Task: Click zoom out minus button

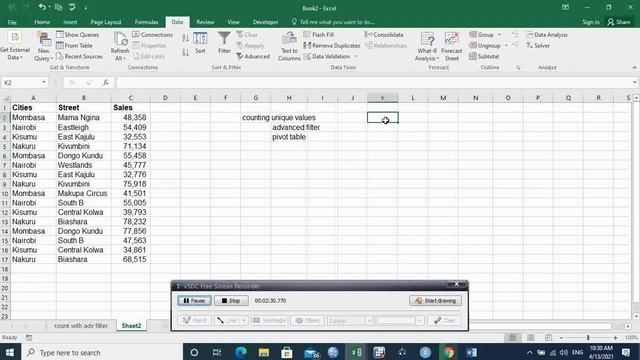Action: 561,338
